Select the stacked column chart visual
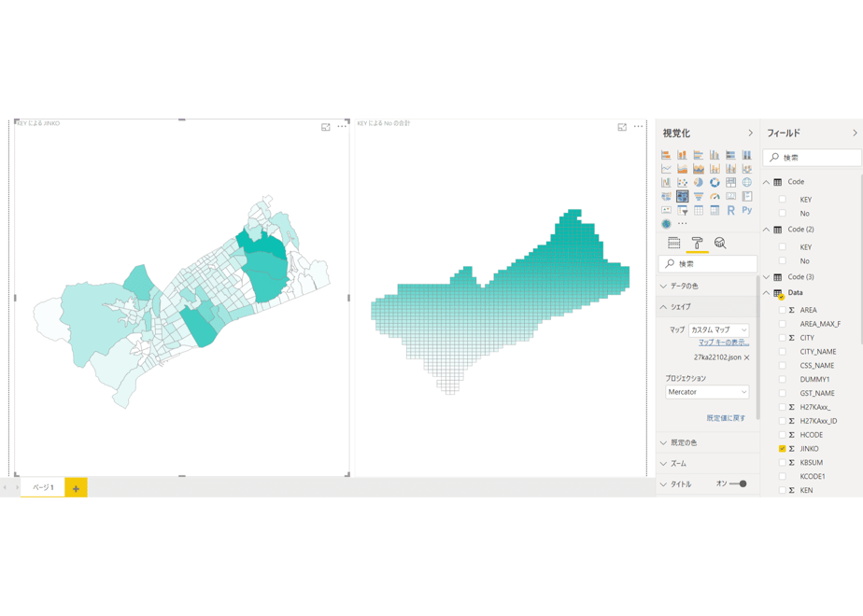Viewport: 863px width, 616px height. pyautogui.click(x=683, y=155)
